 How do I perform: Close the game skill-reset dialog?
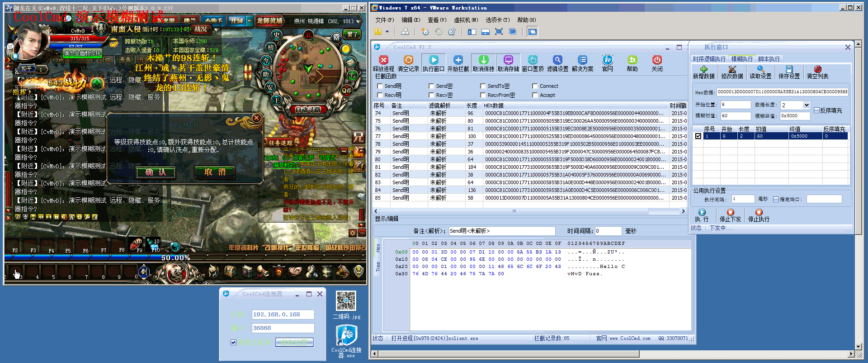(x=256, y=118)
